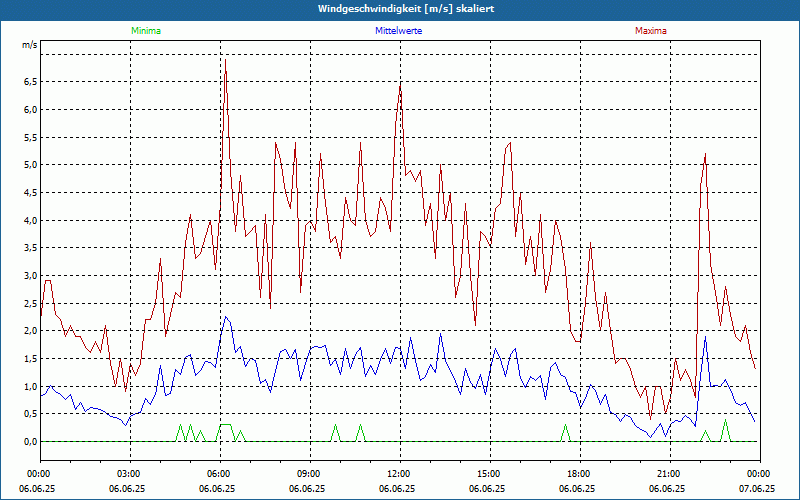This screenshot has width=800, height=500.
Task: Click the Mittelwerte legend label
Action: tap(398, 31)
